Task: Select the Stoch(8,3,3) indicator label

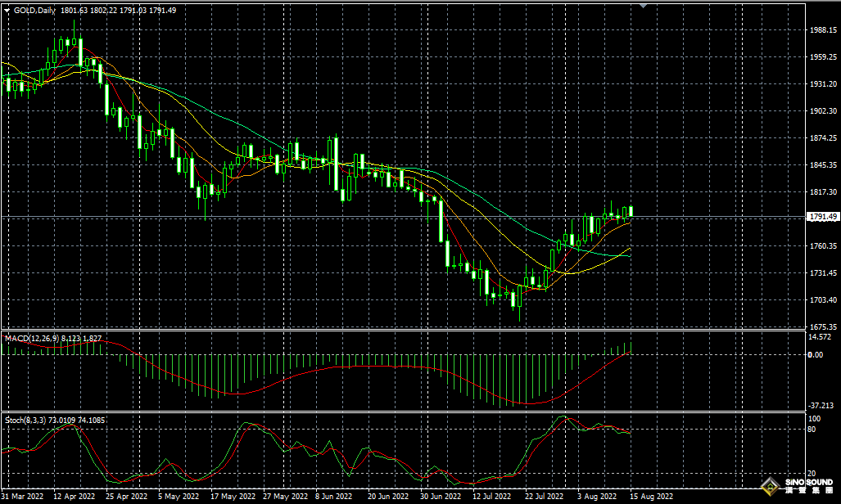Action: (26, 420)
